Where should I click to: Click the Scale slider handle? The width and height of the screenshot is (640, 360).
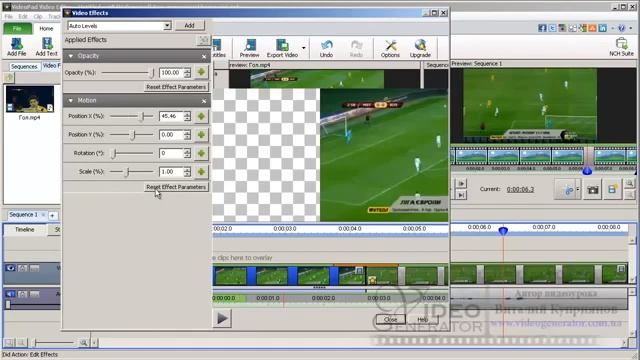[x=127, y=172]
